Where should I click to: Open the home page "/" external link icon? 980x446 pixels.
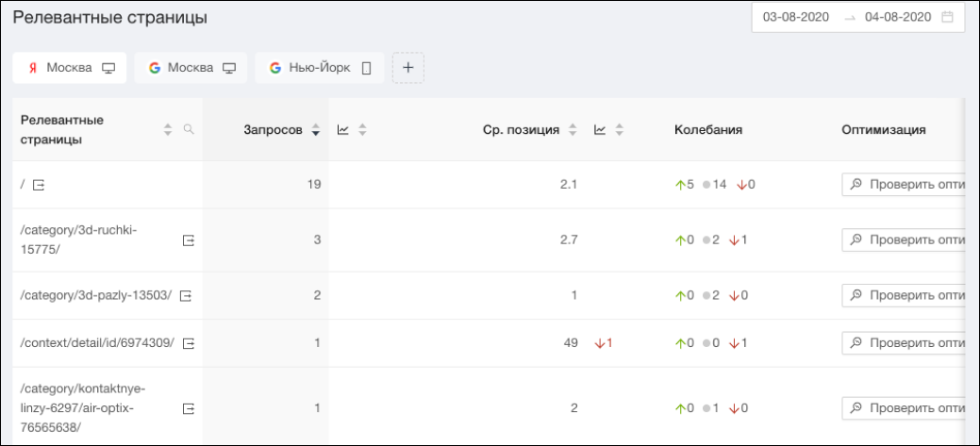pyautogui.click(x=39, y=185)
